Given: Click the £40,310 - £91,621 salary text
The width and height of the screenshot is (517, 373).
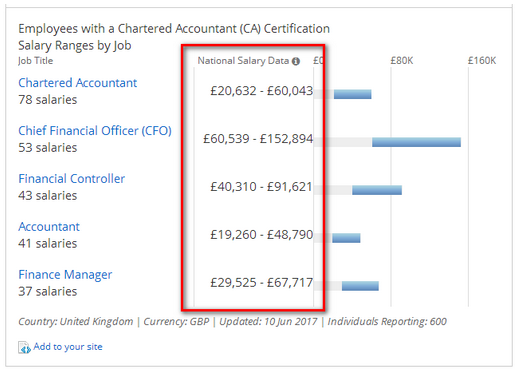Looking at the screenshot, I should (262, 187).
